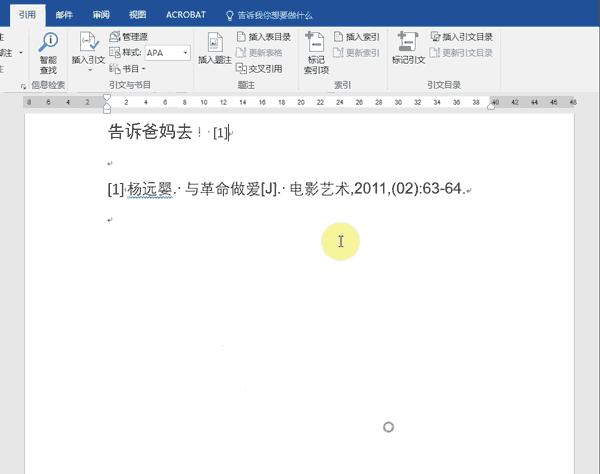Click the first-line indent marker on ruler

[107, 98]
